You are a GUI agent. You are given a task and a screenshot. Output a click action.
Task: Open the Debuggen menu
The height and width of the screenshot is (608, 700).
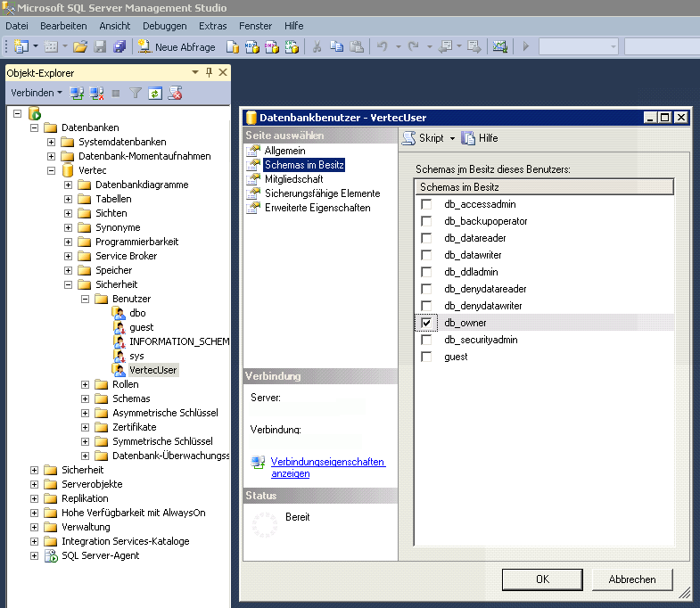[x=165, y=26]
